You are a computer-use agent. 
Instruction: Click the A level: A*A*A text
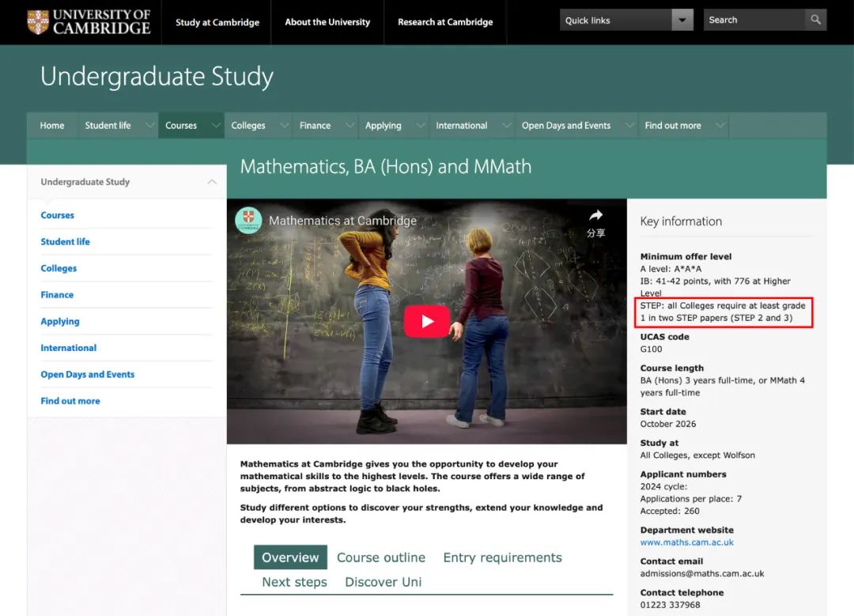pyautogui.click(x=671, y=269)
